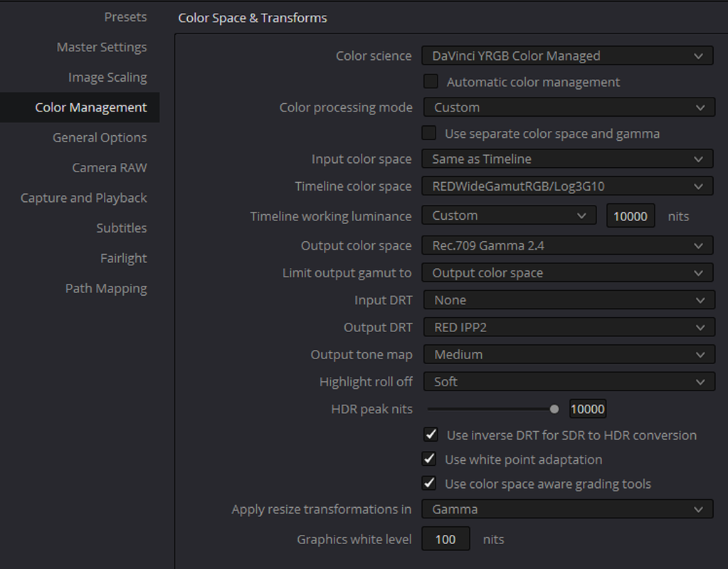Open the Color science dropdown
Screen dimensions: 728x569
click(x=567, y=55)
